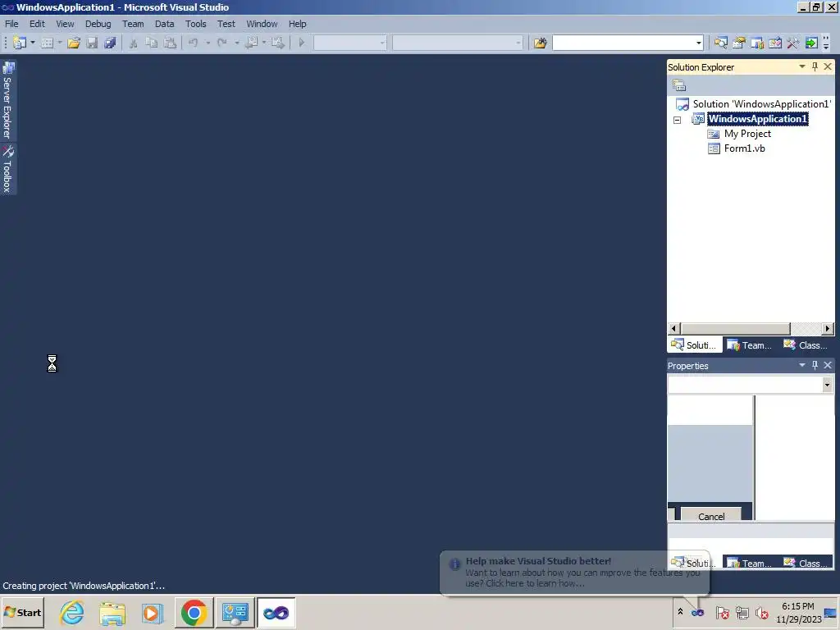
Task: Expand the Toolbox side tab
Action: click(x=7, y=169)
